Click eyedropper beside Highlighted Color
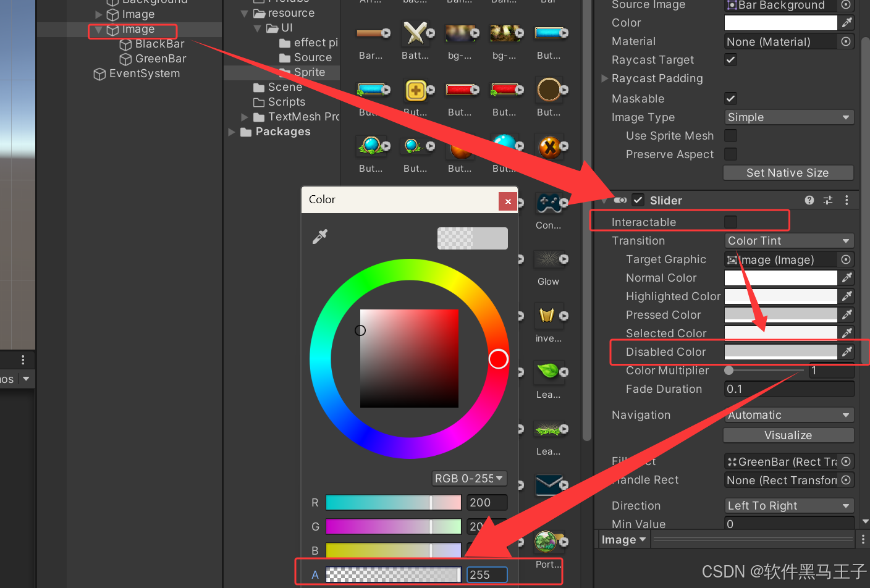Viewport: 870px width, 588px height. tap(847, 296)
